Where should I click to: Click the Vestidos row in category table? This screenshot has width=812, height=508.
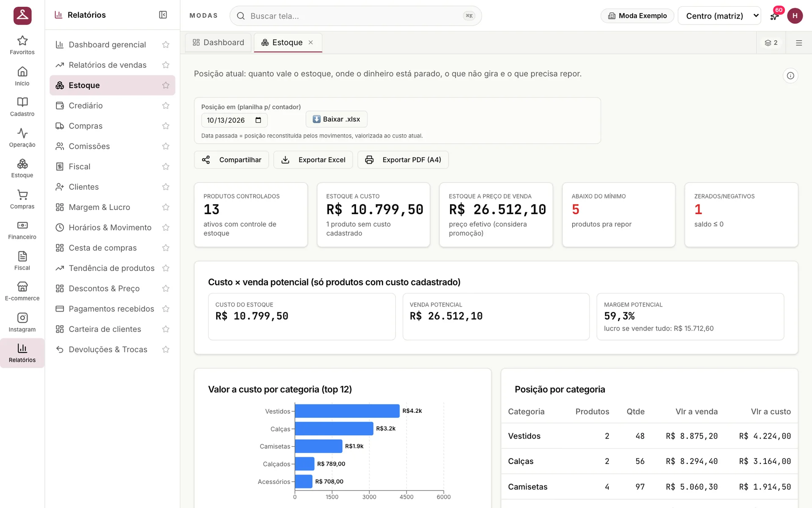point(649,436)
